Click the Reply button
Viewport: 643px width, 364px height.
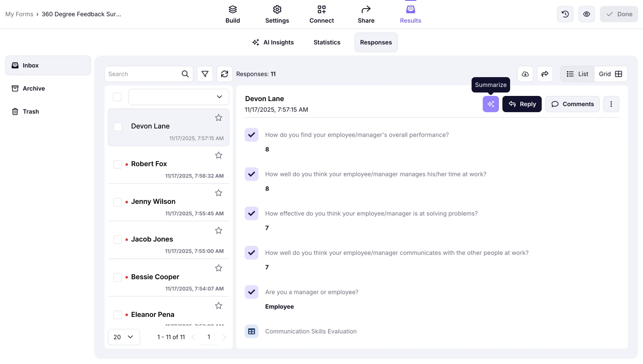pyautogui.click(x=522, y=104)
